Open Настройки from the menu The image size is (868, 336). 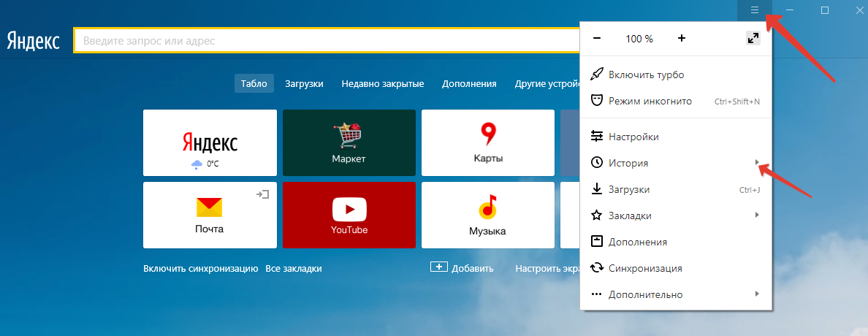coord(675,136)
